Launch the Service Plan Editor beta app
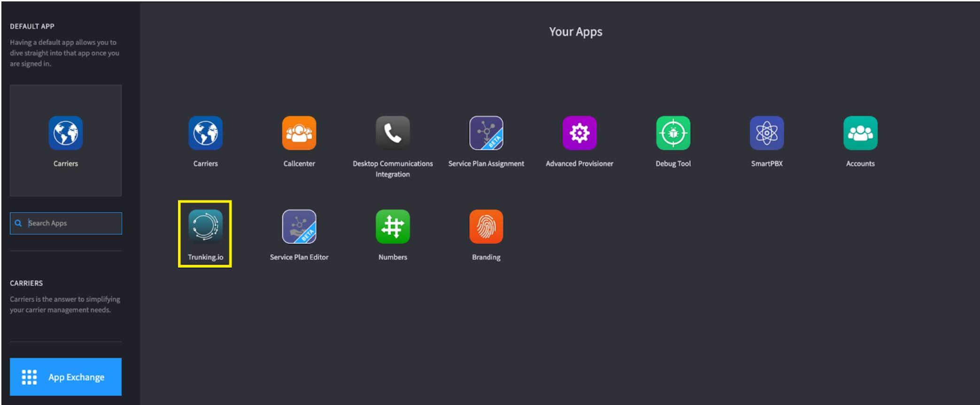 (x=299, y=227)
